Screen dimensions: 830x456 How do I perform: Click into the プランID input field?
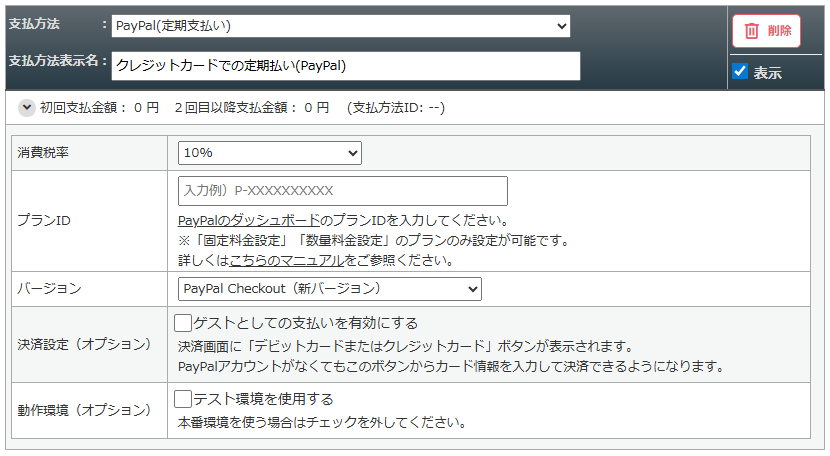click(342, 191)
